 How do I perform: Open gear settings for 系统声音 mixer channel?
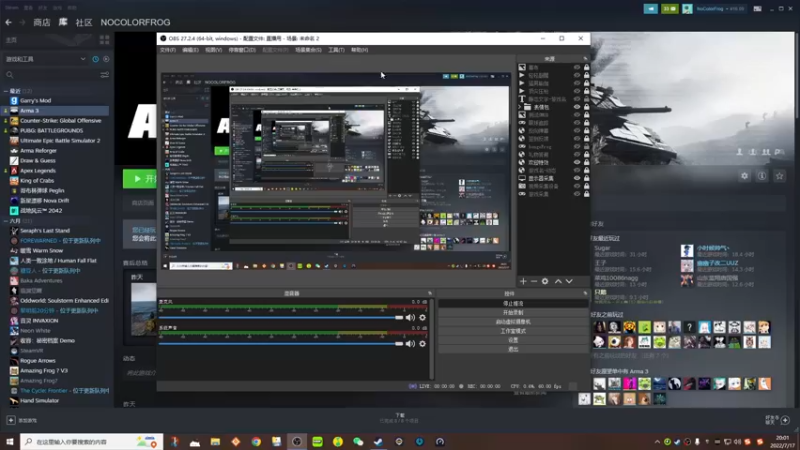click(422, 343)
